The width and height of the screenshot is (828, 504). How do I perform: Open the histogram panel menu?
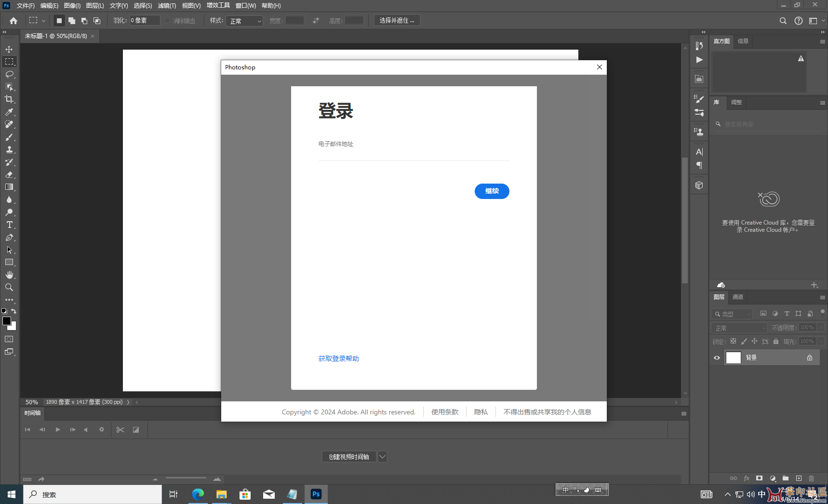tap(823, 41)
